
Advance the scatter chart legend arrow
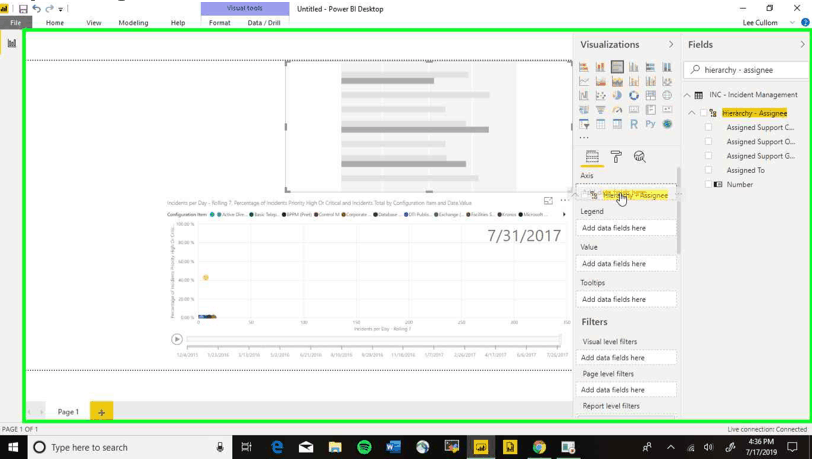564,214
